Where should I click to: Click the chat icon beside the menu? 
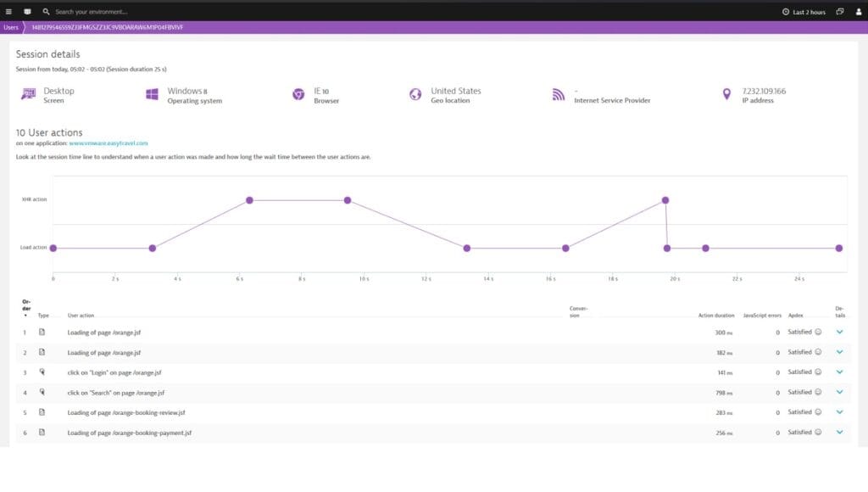click(27, 12)
